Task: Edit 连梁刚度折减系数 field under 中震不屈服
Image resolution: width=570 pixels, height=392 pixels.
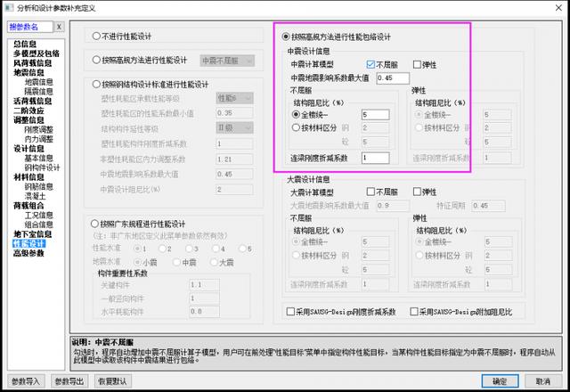Action: pos(376,158)
